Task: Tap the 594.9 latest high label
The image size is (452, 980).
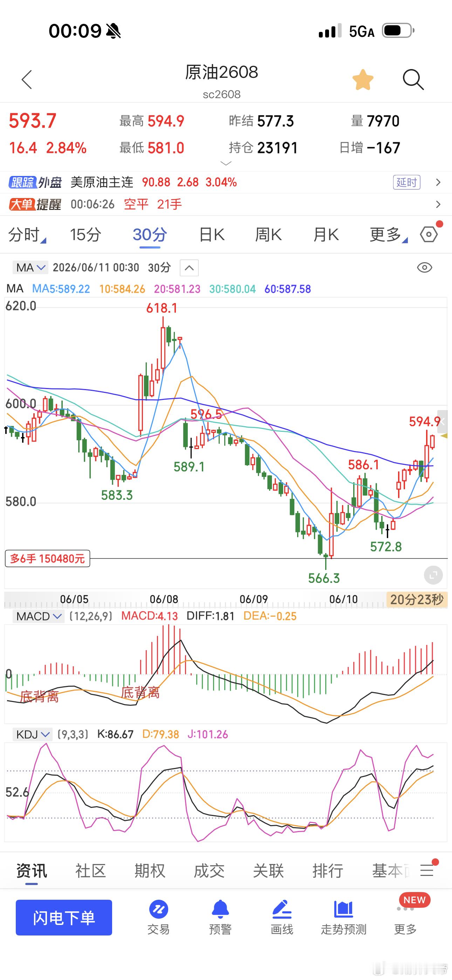Action: [x=425, y=422]
